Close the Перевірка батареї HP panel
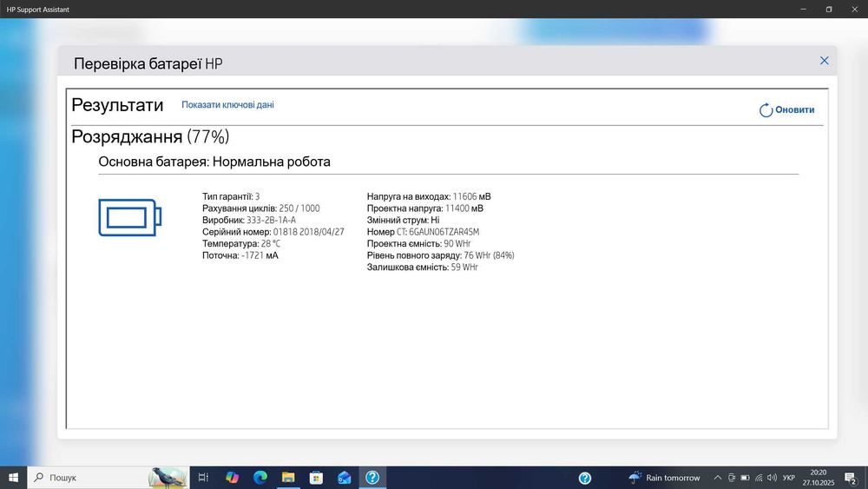Screen dimensions: 868x489 [825, 60]
